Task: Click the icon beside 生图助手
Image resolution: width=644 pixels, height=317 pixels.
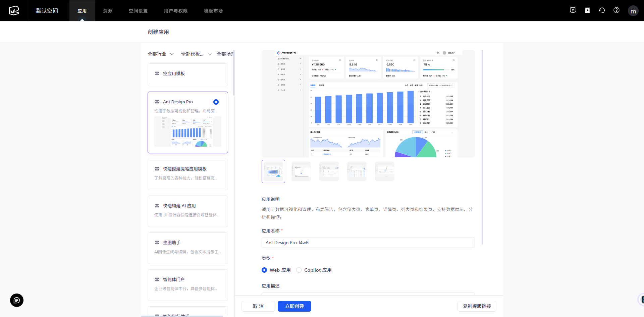Action: click(157, 243)
